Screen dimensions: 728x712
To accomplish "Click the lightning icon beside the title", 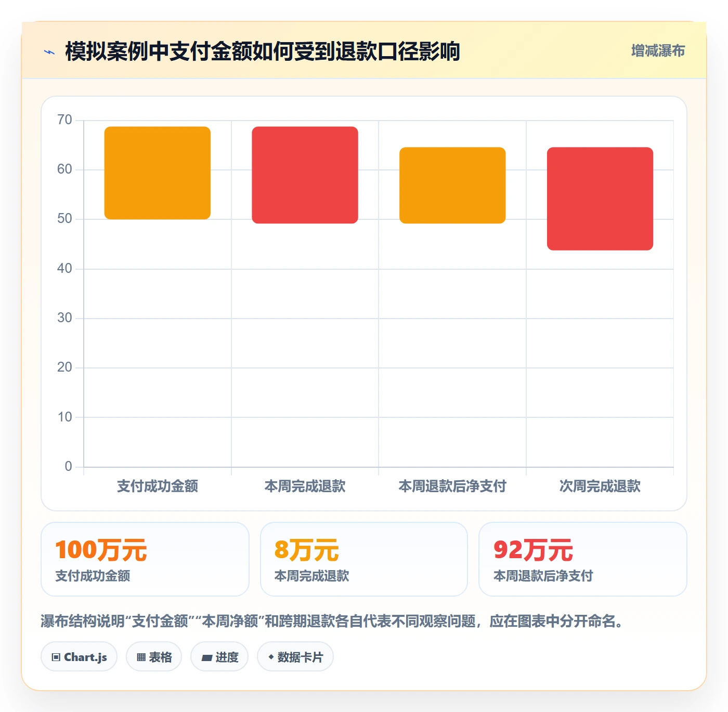I will tap(49, 52).
